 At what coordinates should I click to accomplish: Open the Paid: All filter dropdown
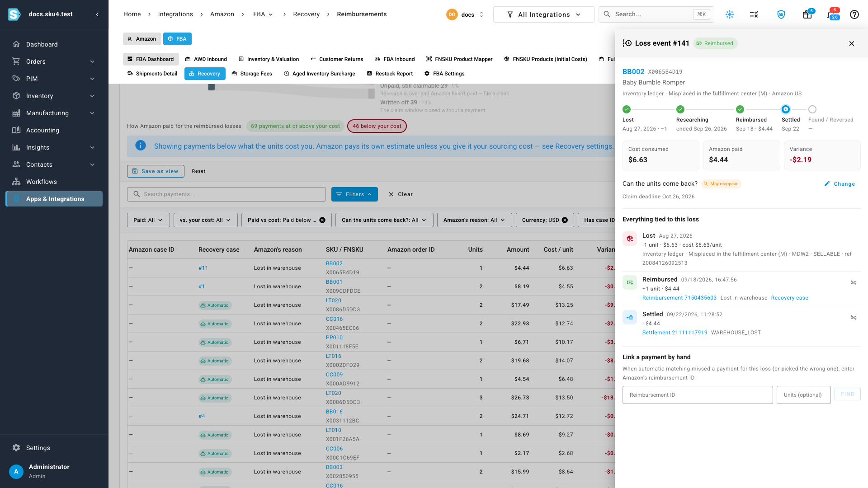pyautogui.click(x=148, y=220)
